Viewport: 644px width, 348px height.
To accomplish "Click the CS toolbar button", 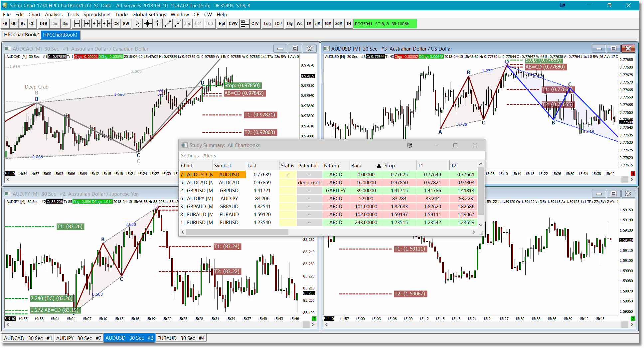I will click(x=116, y=24).
